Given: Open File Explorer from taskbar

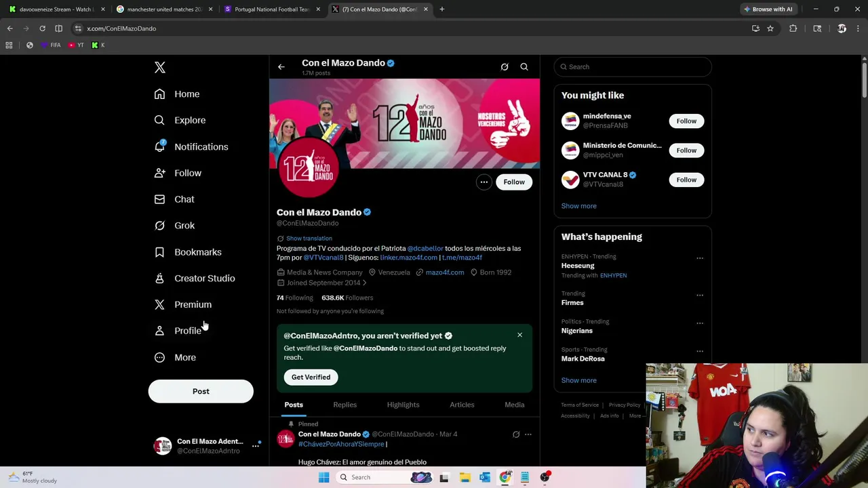Looking at the screenshot, I should tap(465, 477).
